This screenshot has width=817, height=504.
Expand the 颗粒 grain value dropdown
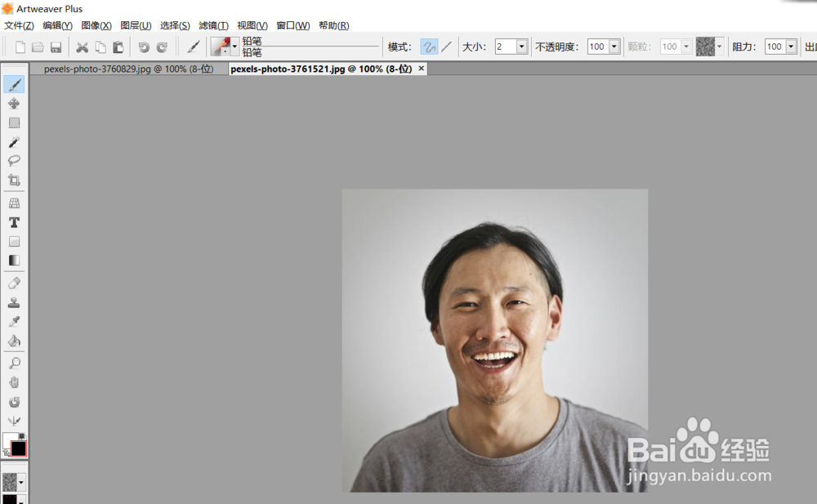[686, 47]
